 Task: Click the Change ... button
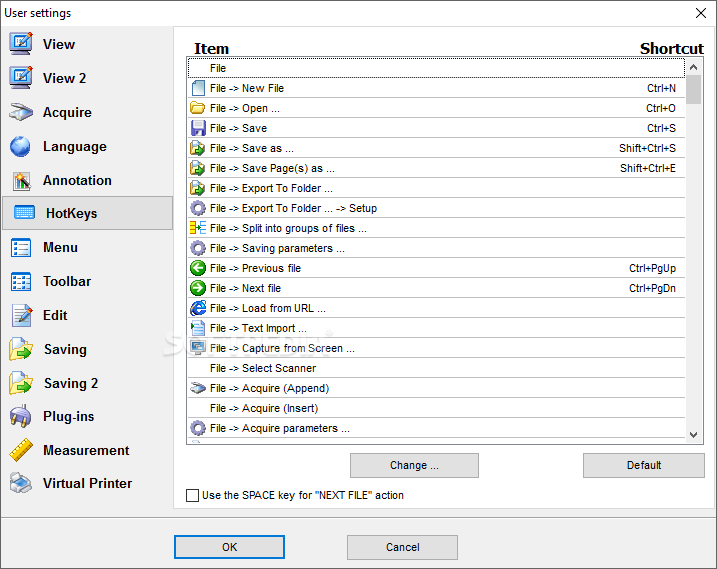click(414, 466)
